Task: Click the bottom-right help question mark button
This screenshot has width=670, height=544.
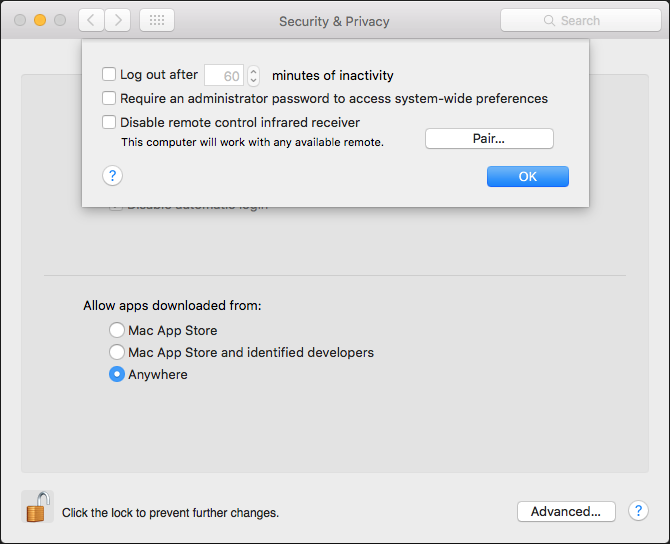Action: [638, 511]
